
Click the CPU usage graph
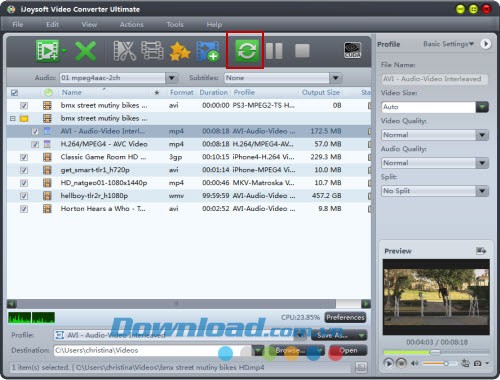[x=31, y=318]
